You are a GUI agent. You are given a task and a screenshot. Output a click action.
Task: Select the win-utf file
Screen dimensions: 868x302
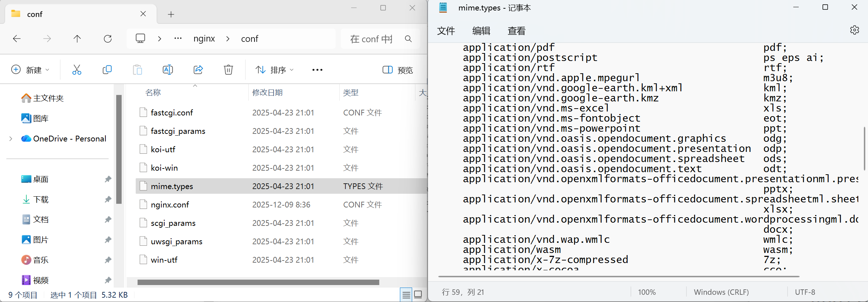(x=164, y=260)
